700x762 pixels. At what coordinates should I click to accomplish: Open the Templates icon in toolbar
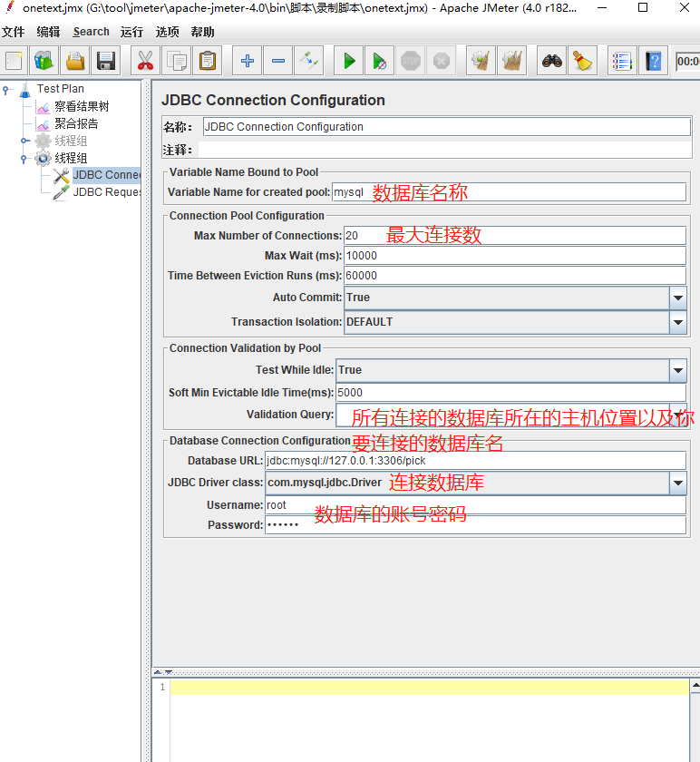coord(44,62)
